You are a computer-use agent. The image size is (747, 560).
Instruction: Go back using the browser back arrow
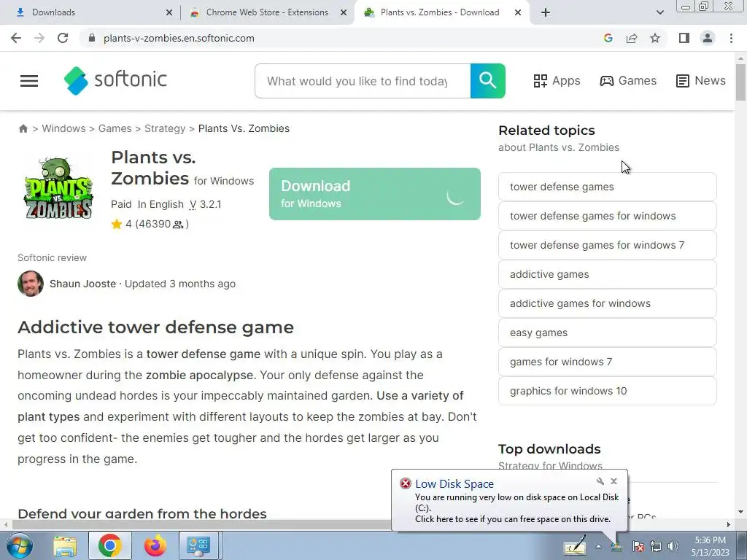pyautogui.click(x=16, y=38)
